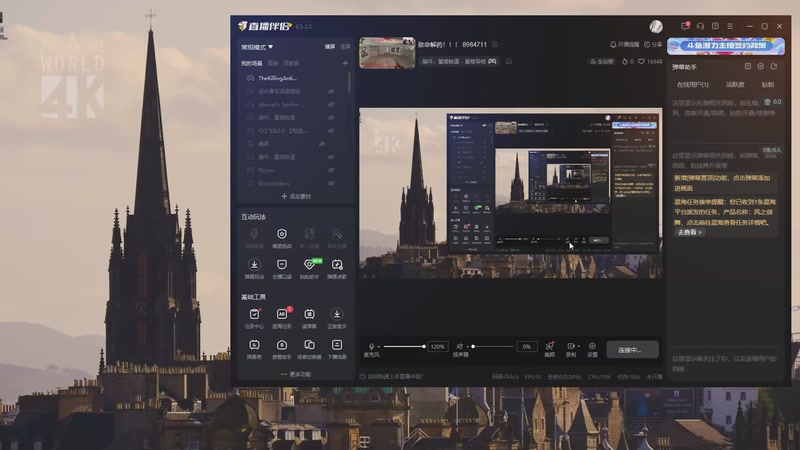Viewport: 800px width, 450px height.
Task: Click the source list scrollbar
Action: click(349, 83)
